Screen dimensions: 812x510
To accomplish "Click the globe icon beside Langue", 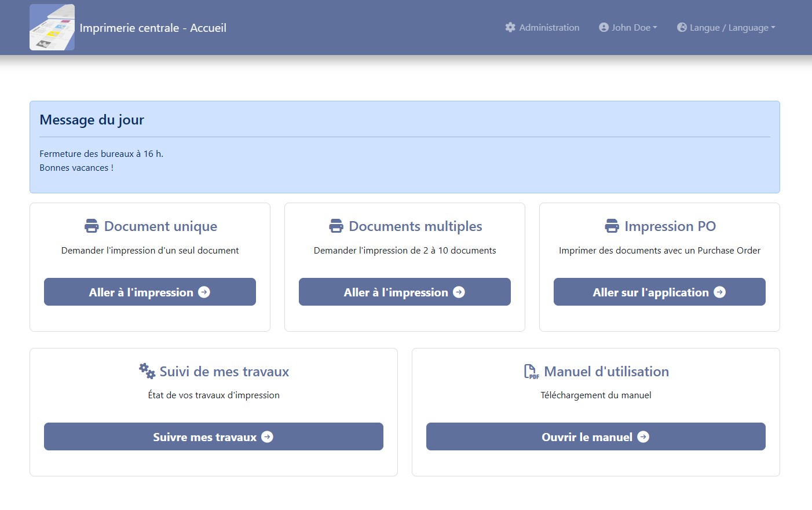I will [682, 27].
